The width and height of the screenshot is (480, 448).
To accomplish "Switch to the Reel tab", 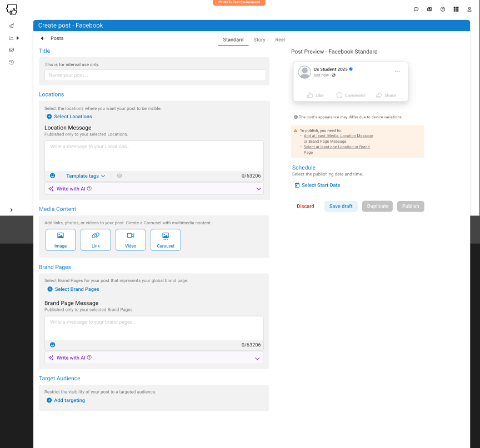I will coord(279,39).
